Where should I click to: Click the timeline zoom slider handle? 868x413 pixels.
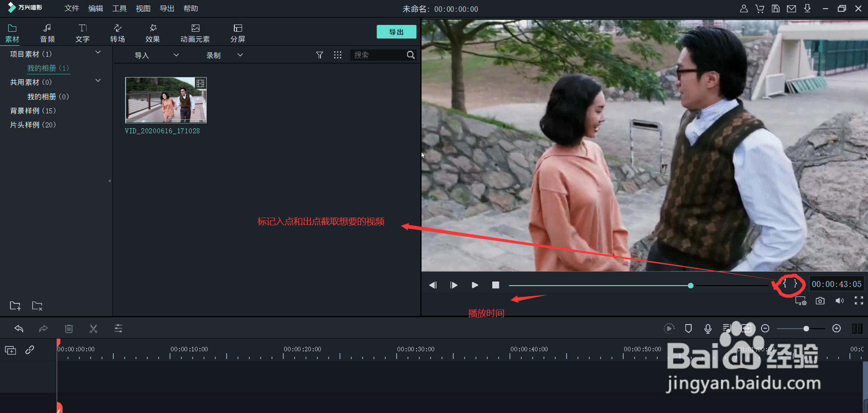pos(806,328)
